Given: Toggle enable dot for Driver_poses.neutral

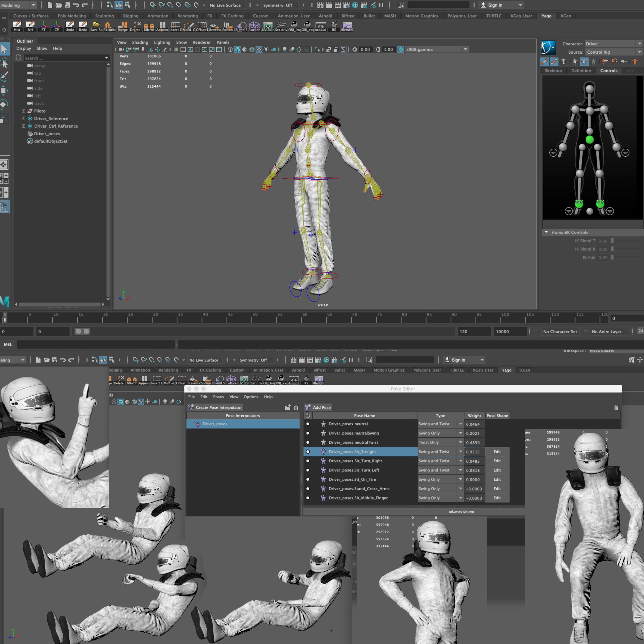Looking at the screenshot, I should [308, 424].
